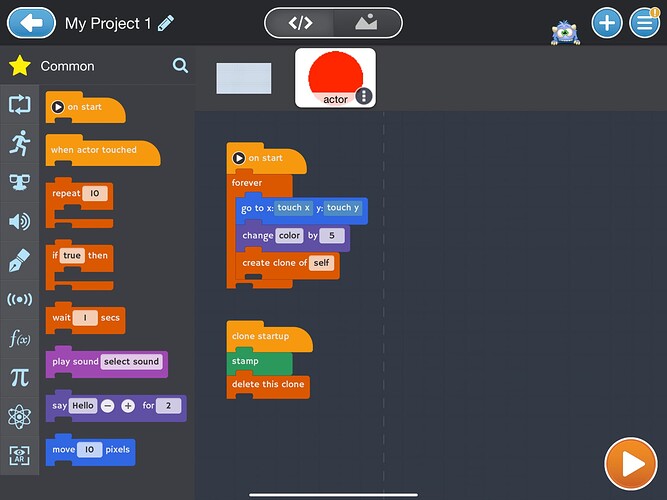Open the 'color' property dropdown

pyautogui.click(x=289, y=236)
